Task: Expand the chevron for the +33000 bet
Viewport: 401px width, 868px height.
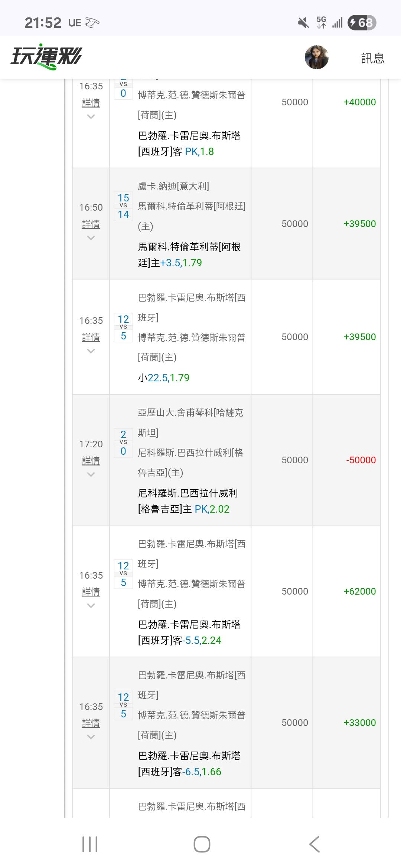Action: [x=91, y=737]
